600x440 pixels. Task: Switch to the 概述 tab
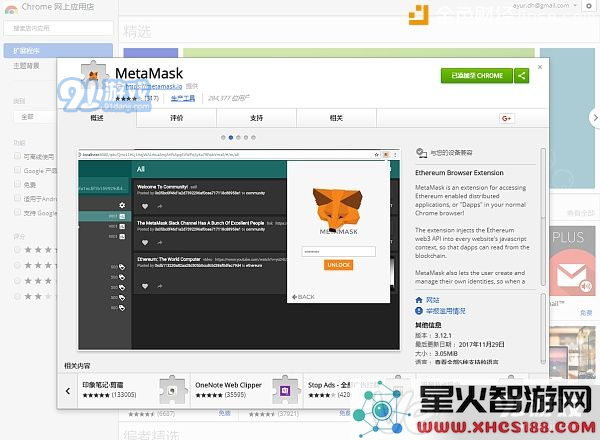pos(97,118)
